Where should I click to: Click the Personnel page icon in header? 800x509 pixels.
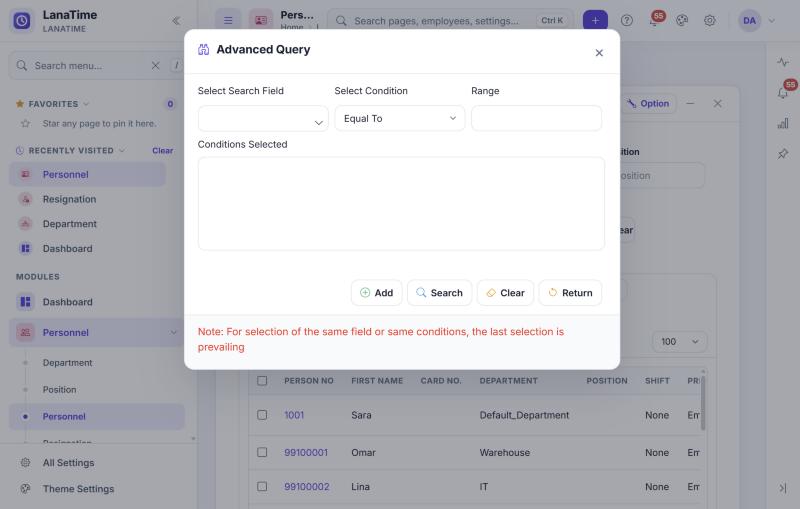tap(261, 20)
